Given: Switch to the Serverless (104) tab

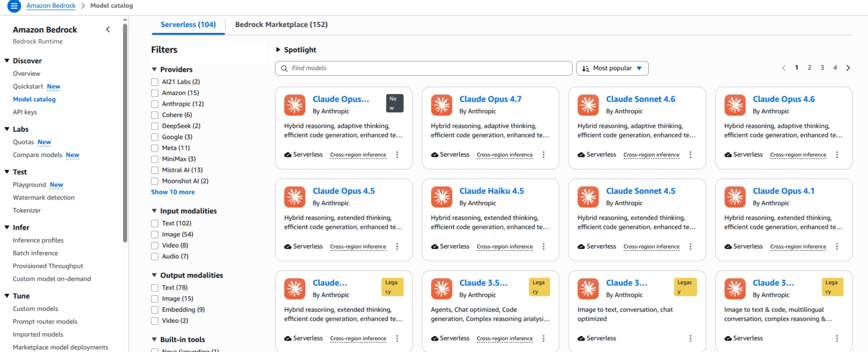Looking at the screenshot, I should [x=188, y=25].
